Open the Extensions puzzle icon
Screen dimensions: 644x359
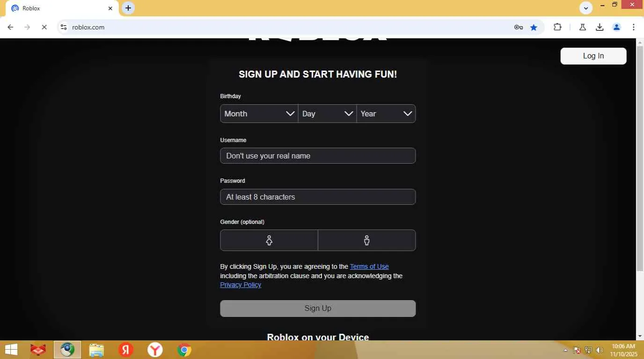pyautogui.click(x=557, y=27)
